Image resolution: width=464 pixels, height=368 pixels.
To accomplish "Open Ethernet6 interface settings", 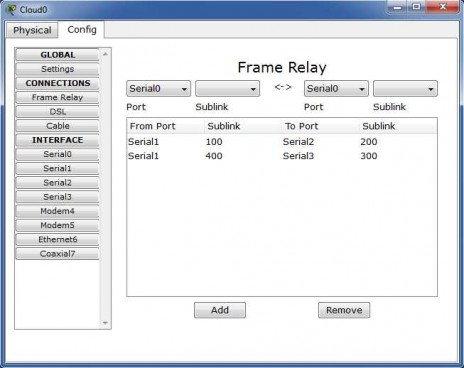I will coord(57,240).
